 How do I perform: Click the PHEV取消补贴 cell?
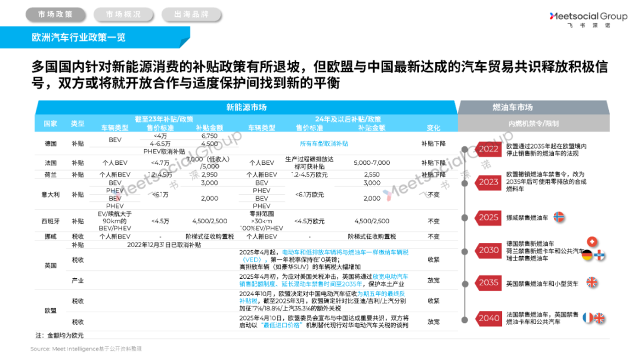164,151
